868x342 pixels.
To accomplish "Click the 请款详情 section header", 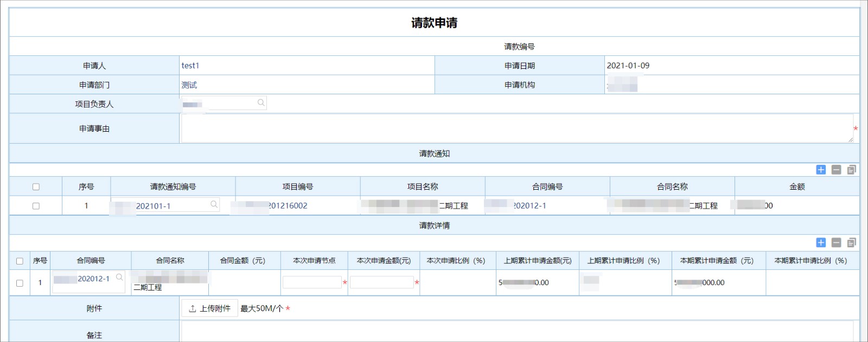I will 434,225.
